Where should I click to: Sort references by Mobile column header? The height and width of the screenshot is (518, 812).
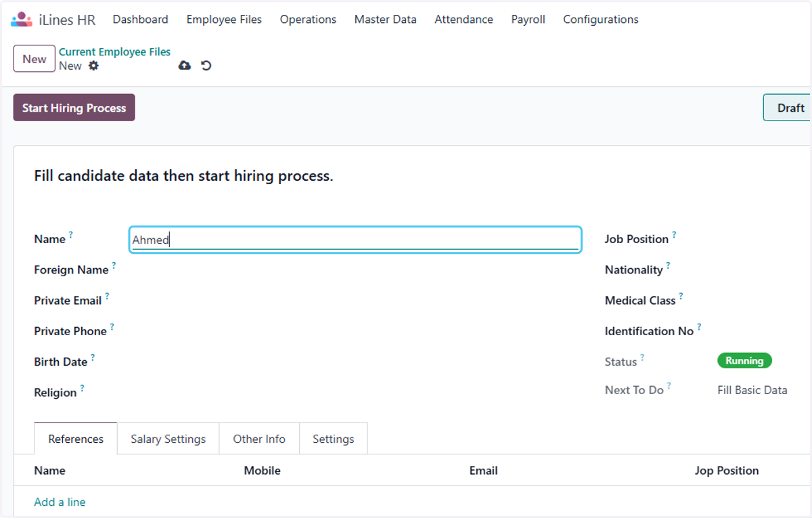pos(263,471)
